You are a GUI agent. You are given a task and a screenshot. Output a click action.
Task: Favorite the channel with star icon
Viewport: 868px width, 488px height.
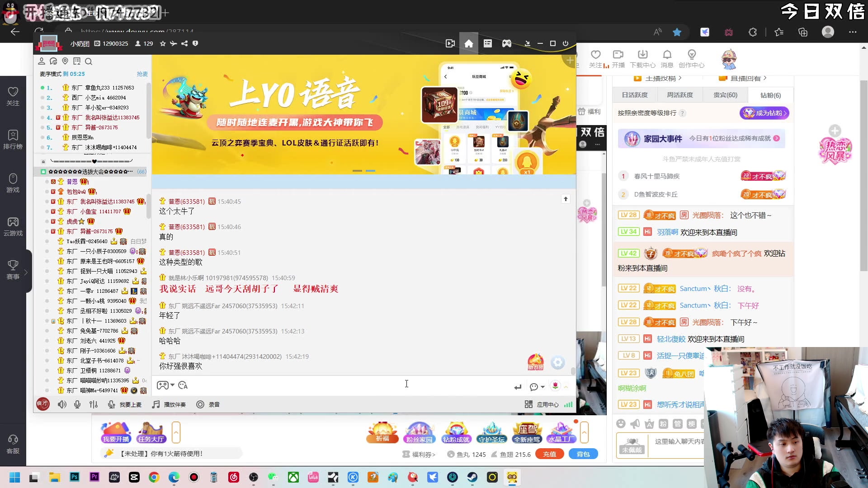tap(163, 44)
